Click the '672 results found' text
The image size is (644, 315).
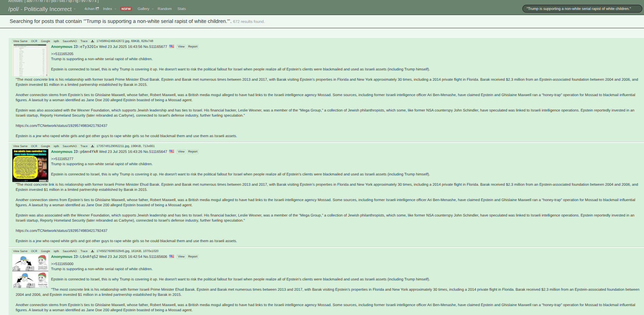tap(249, 22)
